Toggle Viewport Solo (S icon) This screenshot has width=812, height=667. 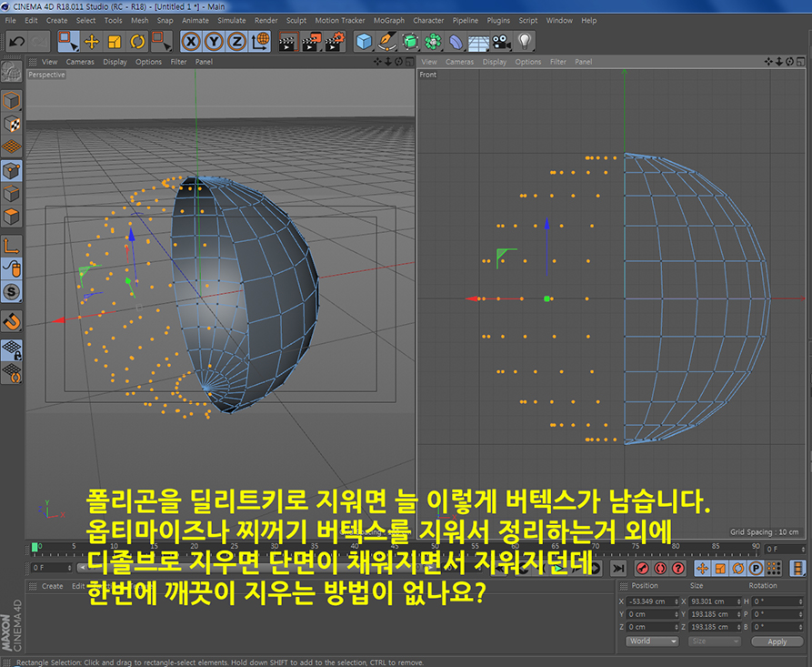pos(12,292)
